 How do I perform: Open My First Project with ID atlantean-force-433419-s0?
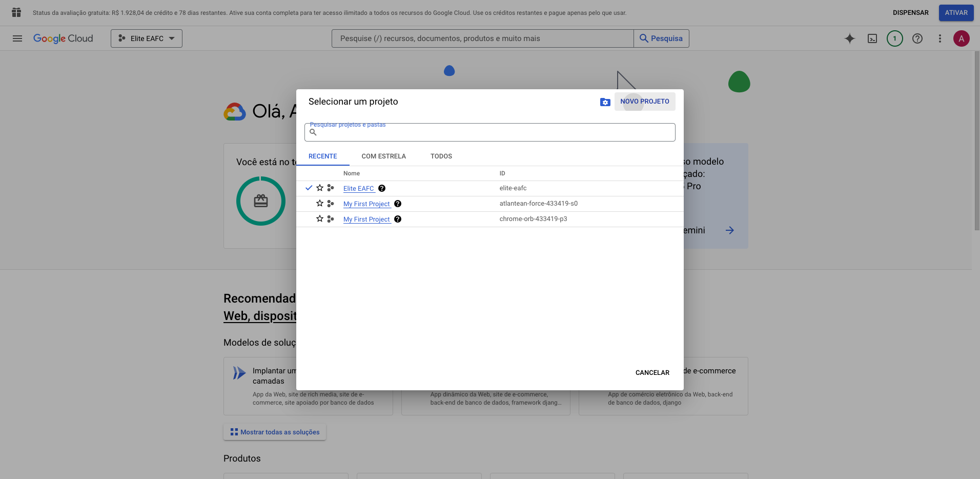[x=366, y=204]
